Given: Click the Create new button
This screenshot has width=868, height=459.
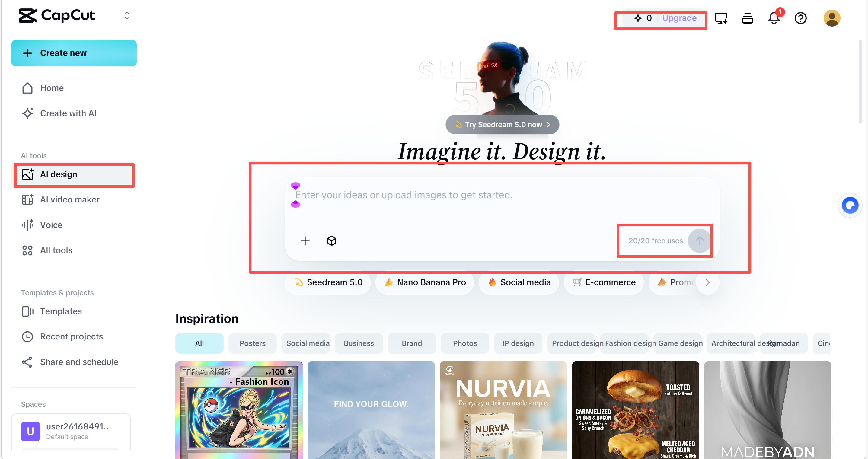Looking at the screenshot, I should [74, 53].
